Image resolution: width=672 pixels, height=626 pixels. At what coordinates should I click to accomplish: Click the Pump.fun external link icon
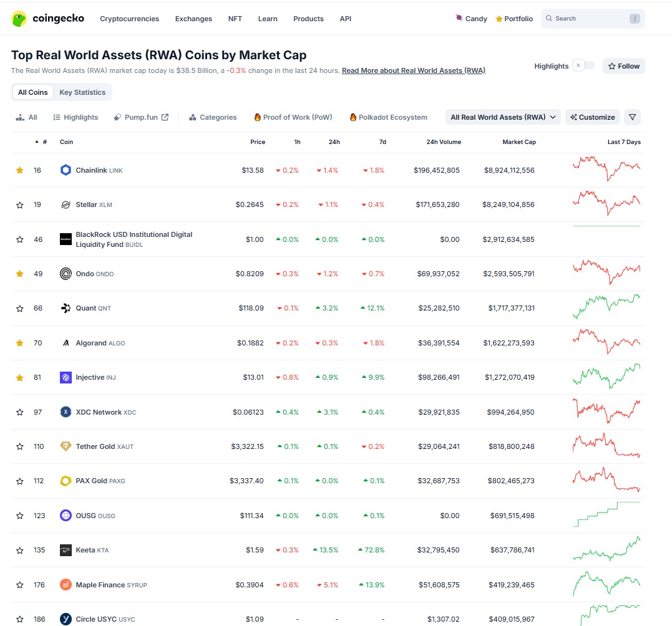click(x=165, y=117)
